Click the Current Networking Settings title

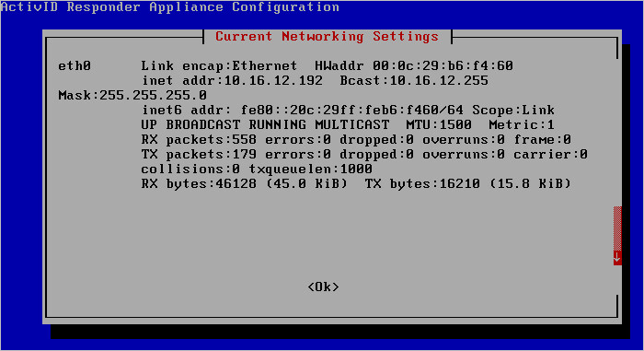327,37
